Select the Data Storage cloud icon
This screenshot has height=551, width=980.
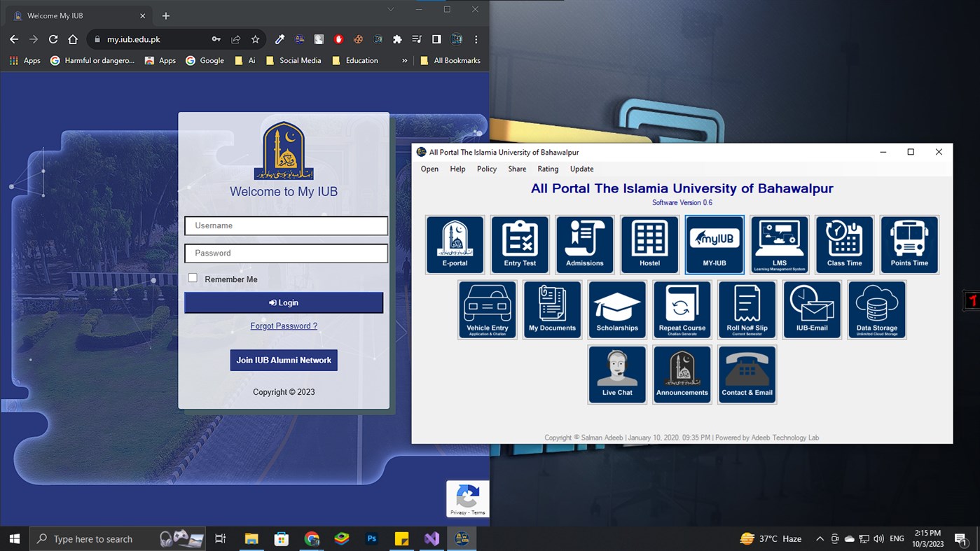876,309
